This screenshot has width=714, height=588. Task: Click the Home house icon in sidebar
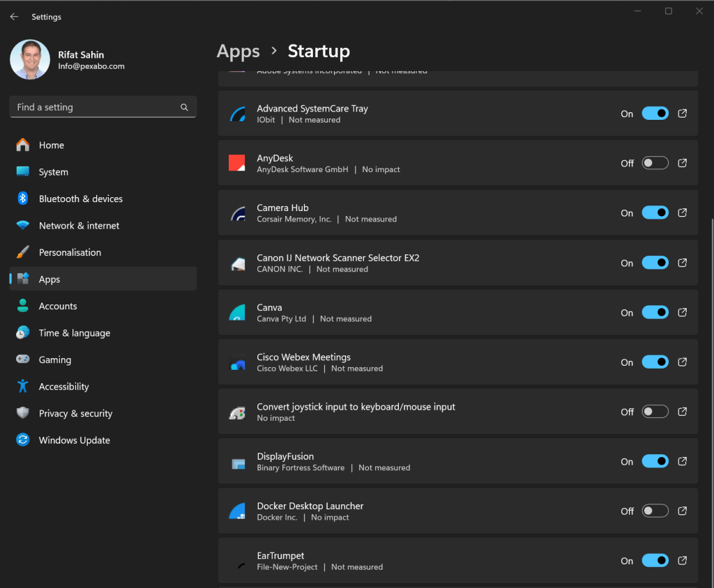[22, 145]
